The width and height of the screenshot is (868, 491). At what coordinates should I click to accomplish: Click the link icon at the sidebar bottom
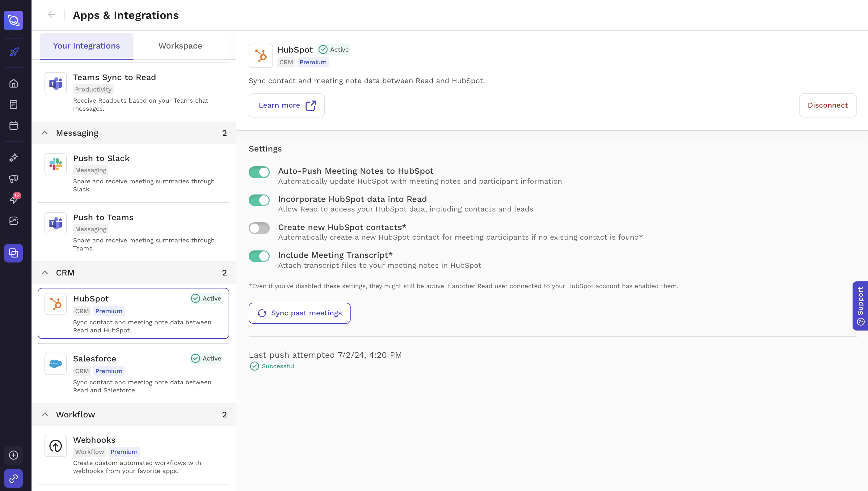click(x=14, y=478)
